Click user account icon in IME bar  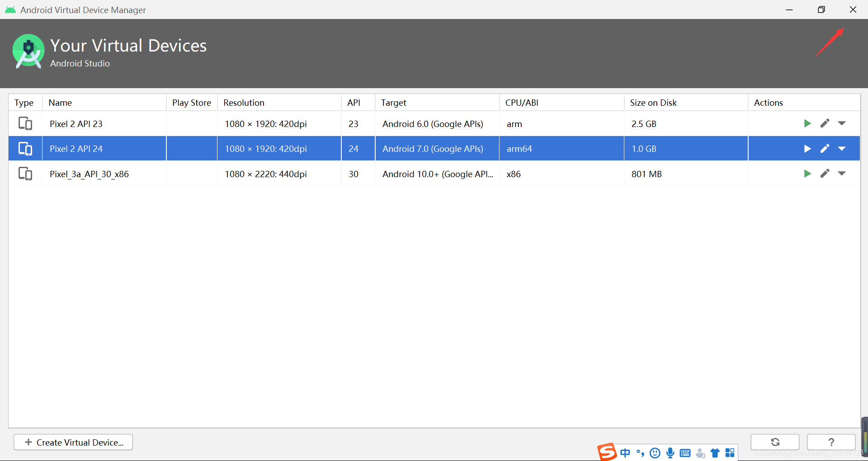700,453
